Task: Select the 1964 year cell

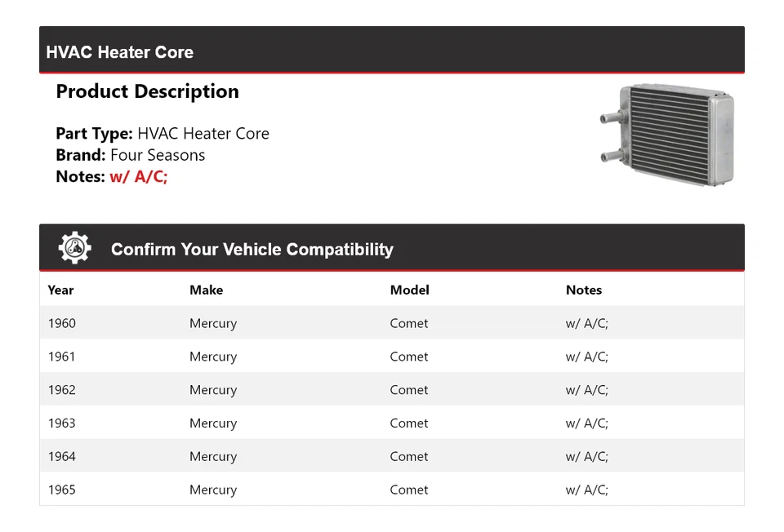Action: [62, 457]
